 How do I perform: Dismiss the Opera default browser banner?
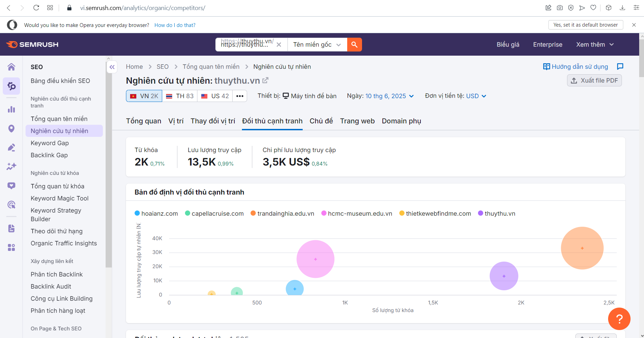pyautogui.click(x=634, y=25)
